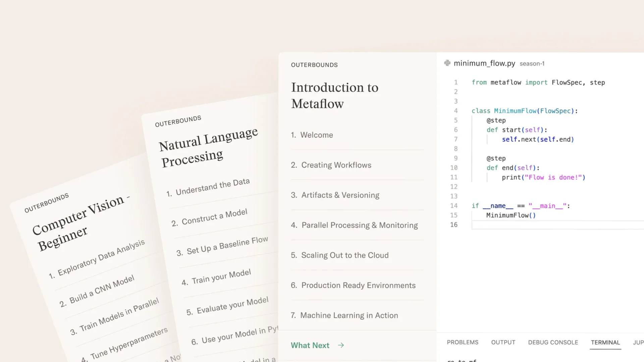Click the MinimumFlow() call on line 15
This screenshot has width=644, height=362.
[511, 215]
